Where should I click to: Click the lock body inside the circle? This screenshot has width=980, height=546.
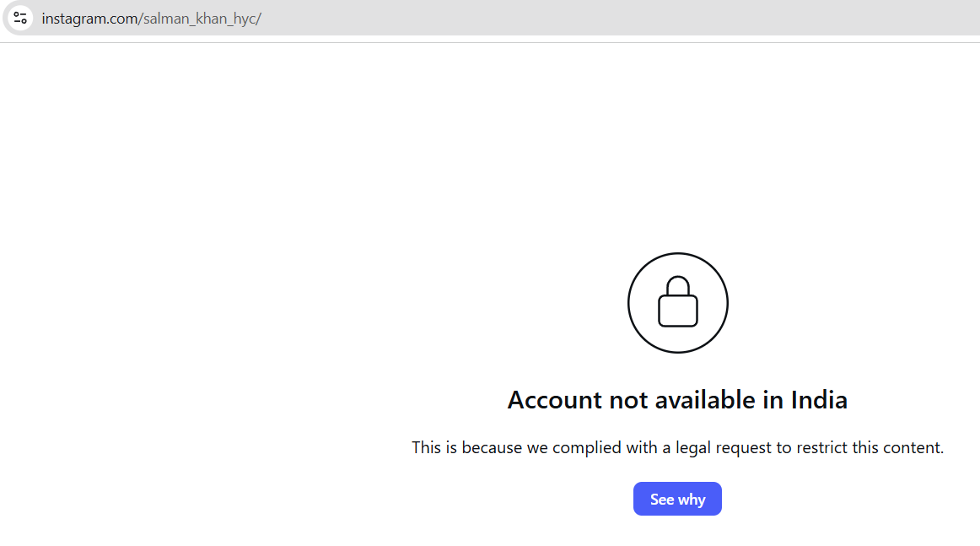pos(677,311)
